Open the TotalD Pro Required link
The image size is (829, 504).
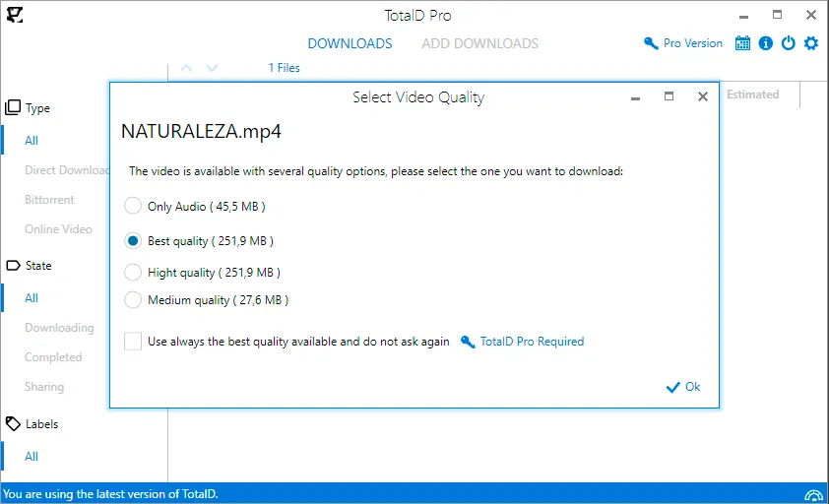coord(532,342)
